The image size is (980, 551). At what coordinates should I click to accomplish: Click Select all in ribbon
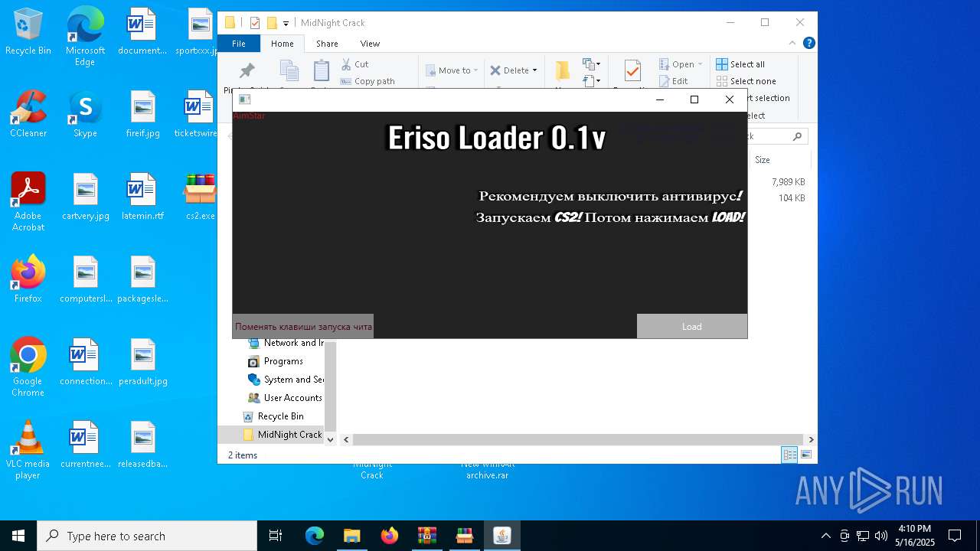point(740,64)
